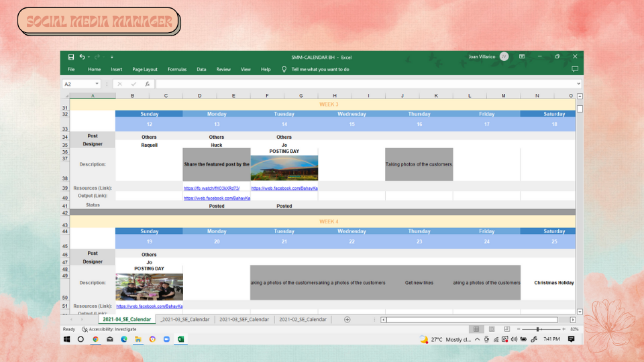The width and height of the screenshot is (644, 362).
Task: Open Google Chrome from taskbar
Action: click(95, 339)
